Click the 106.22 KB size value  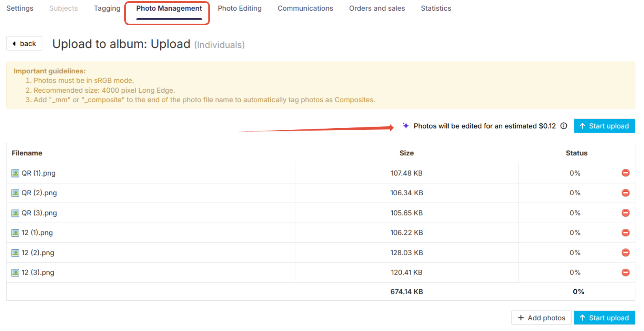pyautogui.click(x=406, y=233)
